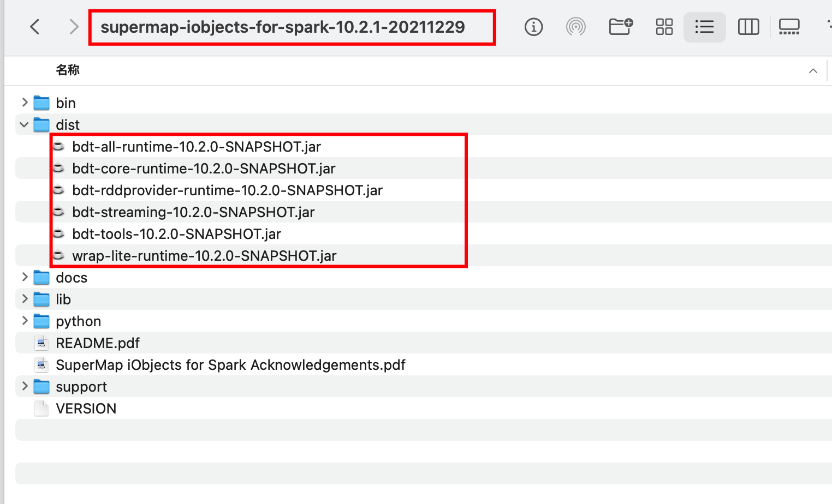Select the docs folder name
The image size is (832, 504).
tap(72, 277)
